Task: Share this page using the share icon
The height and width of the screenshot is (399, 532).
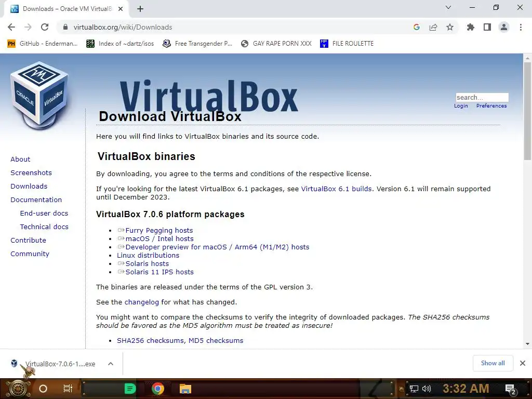Action: point(433,27)
